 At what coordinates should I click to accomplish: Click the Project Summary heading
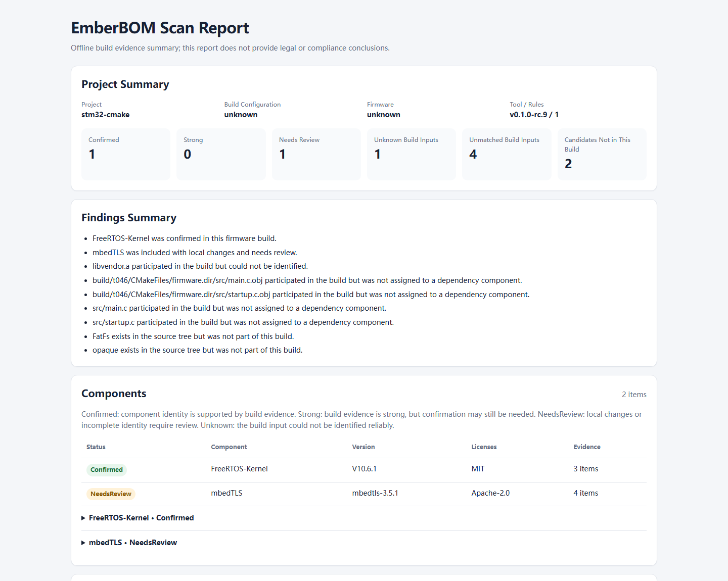125,84
